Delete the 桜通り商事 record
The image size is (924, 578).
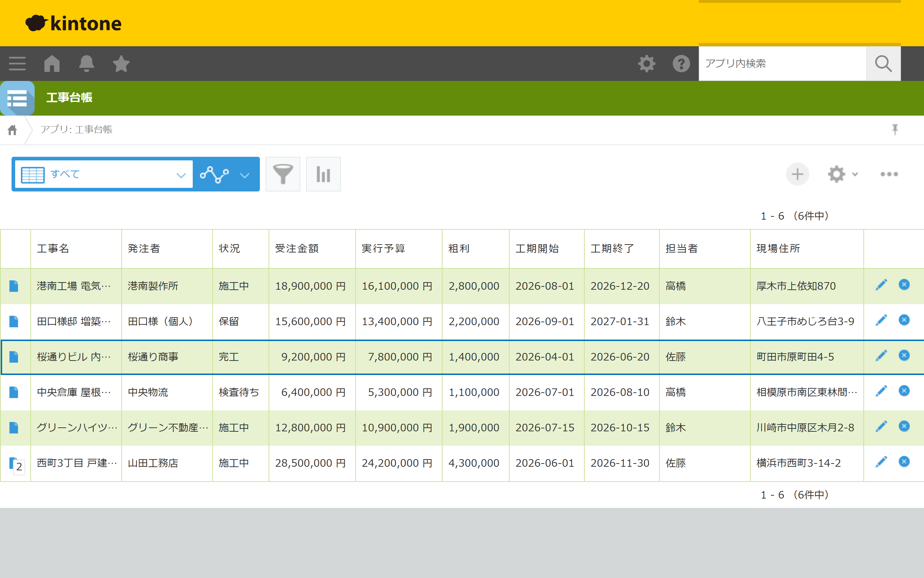904,355
